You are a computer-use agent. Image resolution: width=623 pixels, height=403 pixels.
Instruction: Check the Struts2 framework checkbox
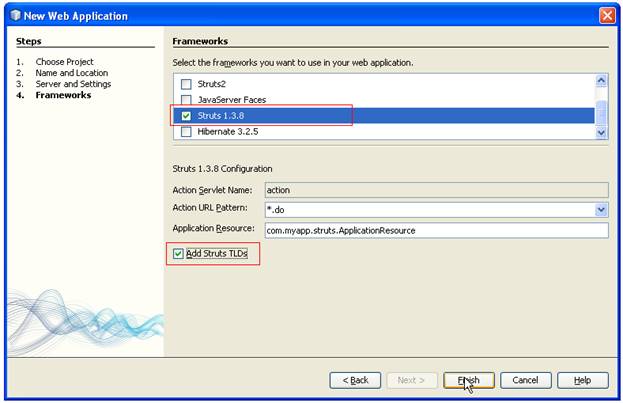click(x=186, y=84)
